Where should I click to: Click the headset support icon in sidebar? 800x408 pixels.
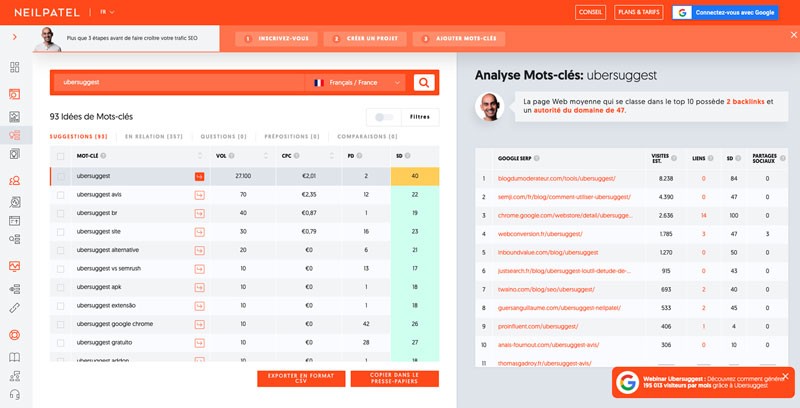tap(15, 395)
